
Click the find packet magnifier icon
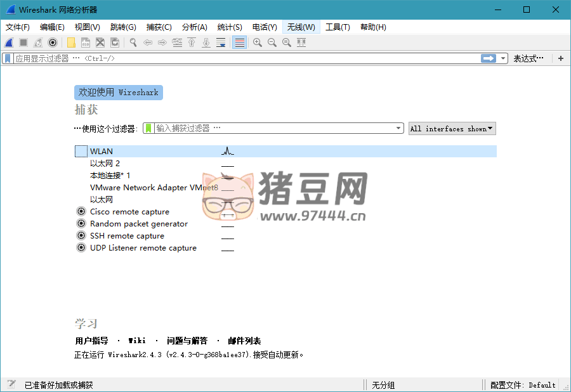click(133, 42)
